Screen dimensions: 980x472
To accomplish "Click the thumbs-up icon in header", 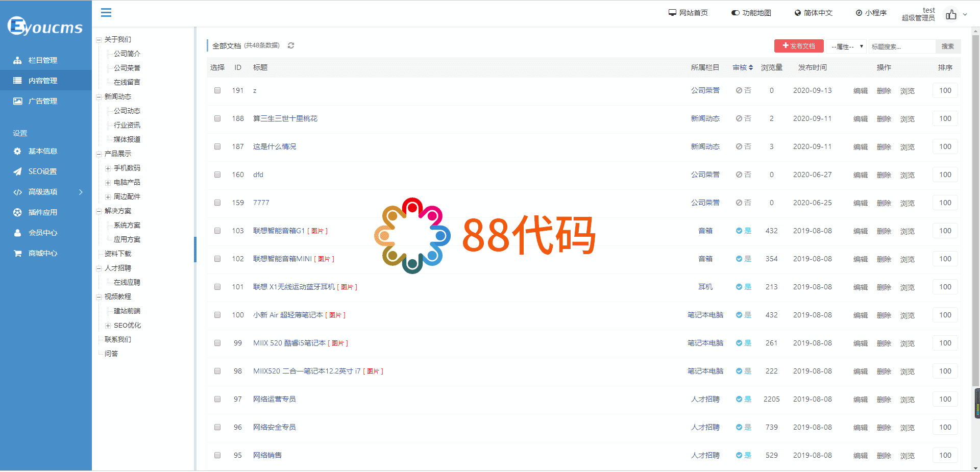I will coord(951,14).
